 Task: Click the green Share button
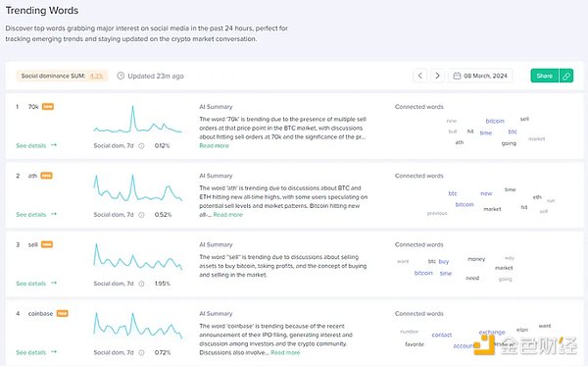[x=545, y=76]
